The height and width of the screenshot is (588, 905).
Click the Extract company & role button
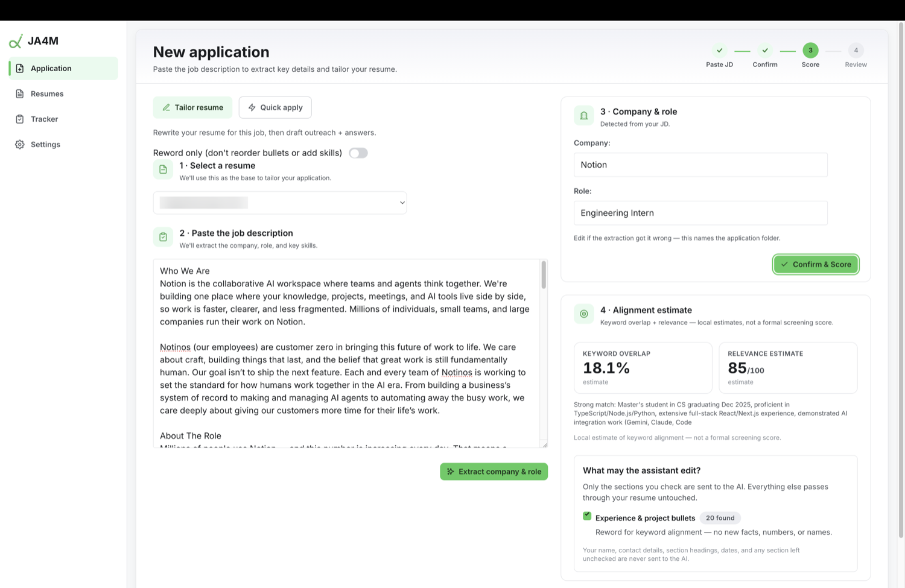click(x=494, y=472)
